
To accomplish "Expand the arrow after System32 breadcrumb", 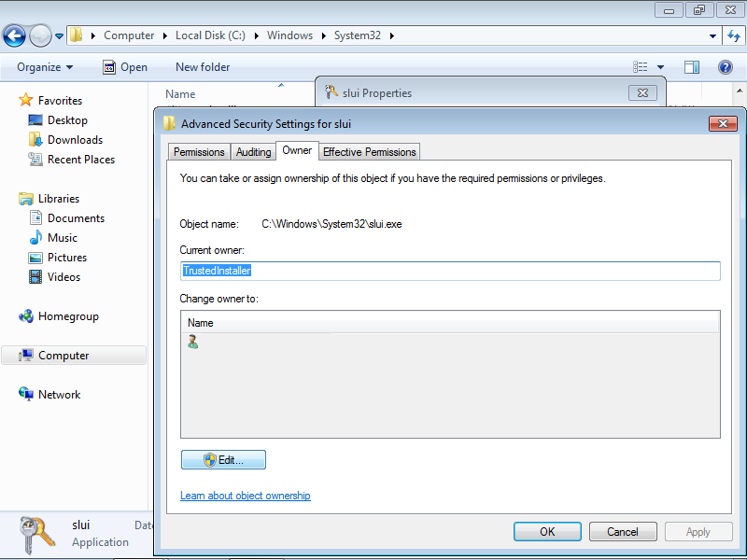I will tap(391, 35).
